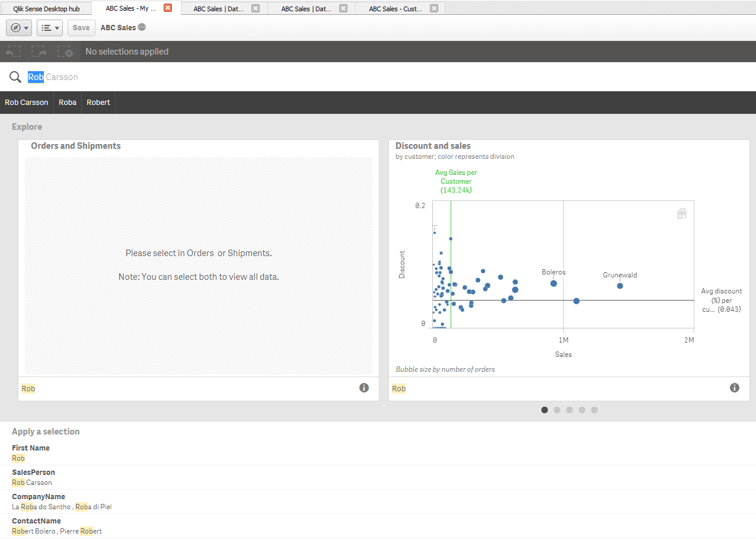
Task: Apply ContactName selection Robert Bolero
Action: [34, 531]
